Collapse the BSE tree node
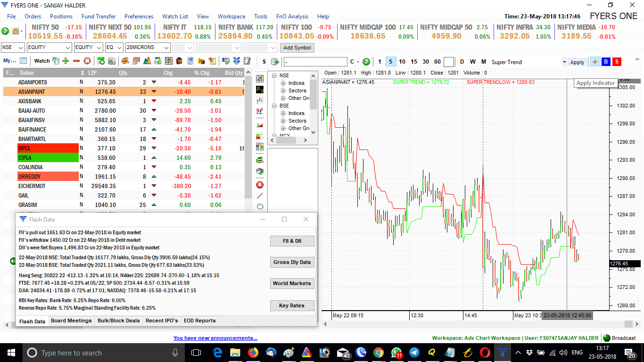The image size is (644, 362). pyautogui.click(x=274, y=106)
